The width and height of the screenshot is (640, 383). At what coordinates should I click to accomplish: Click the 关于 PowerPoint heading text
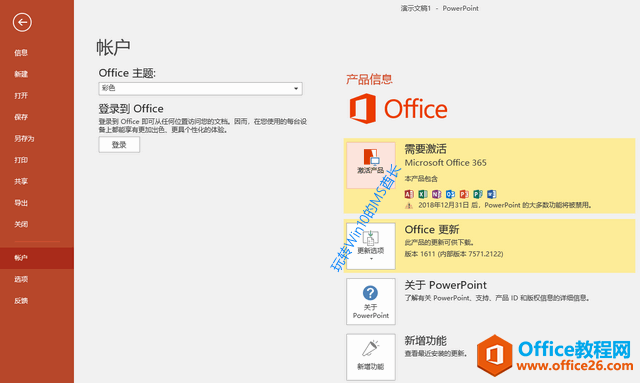[445, 285]
